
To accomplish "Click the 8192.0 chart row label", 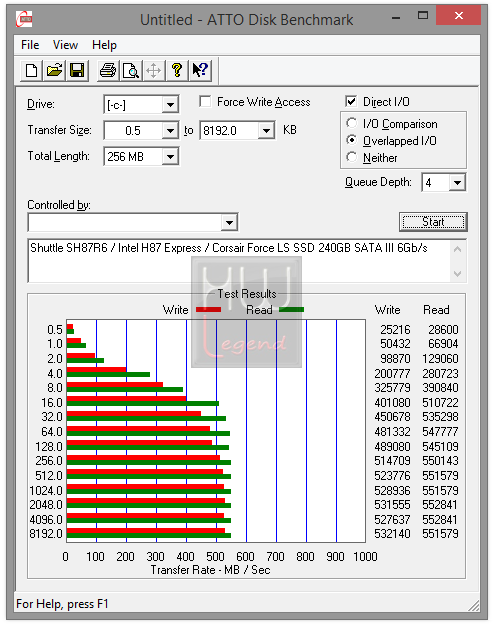I will click(46, 533).
